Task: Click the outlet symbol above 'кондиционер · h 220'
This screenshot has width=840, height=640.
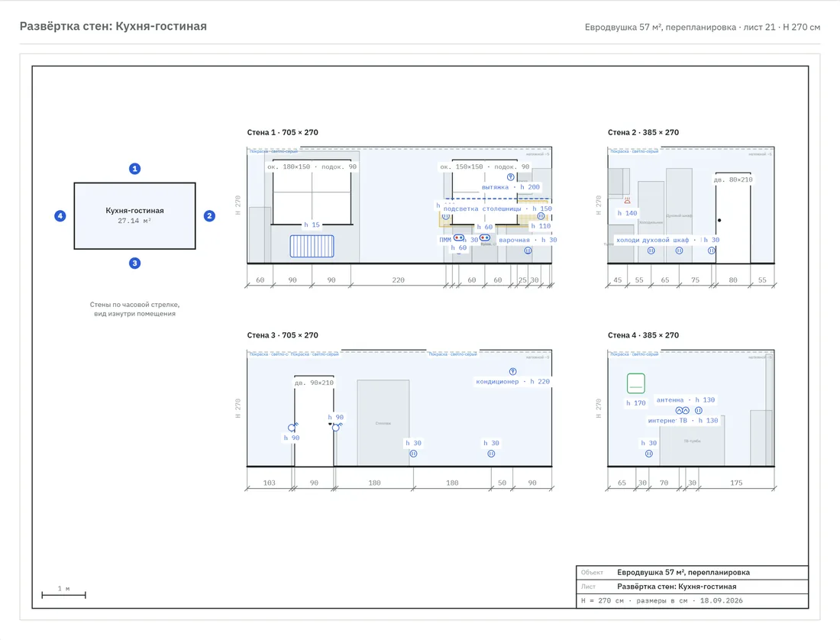Action: click(512, 371)
